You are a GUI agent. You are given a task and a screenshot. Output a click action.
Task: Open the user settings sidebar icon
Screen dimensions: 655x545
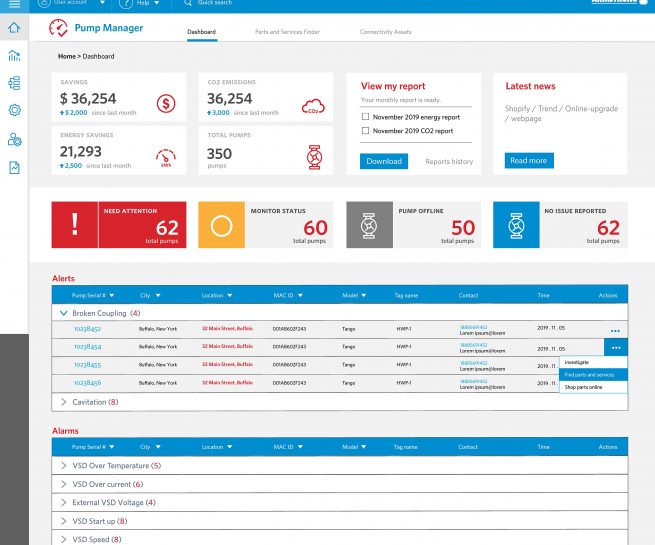pyautogui.click(x=14, y=139)
